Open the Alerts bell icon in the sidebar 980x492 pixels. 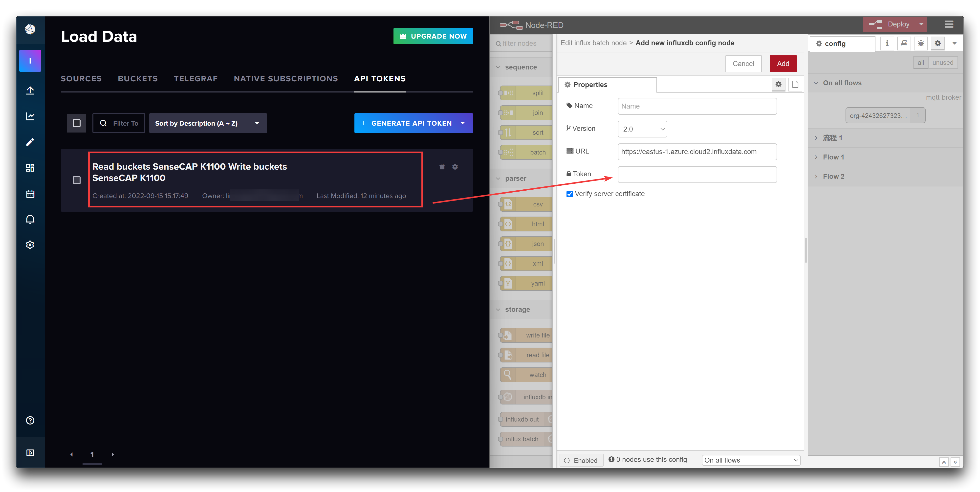tap(30, 219)
